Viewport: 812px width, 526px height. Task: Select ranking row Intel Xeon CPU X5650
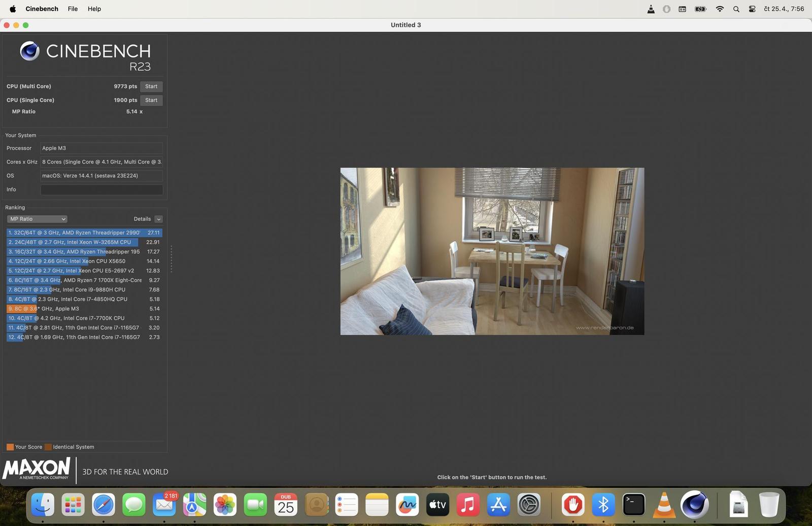[84, 261]
